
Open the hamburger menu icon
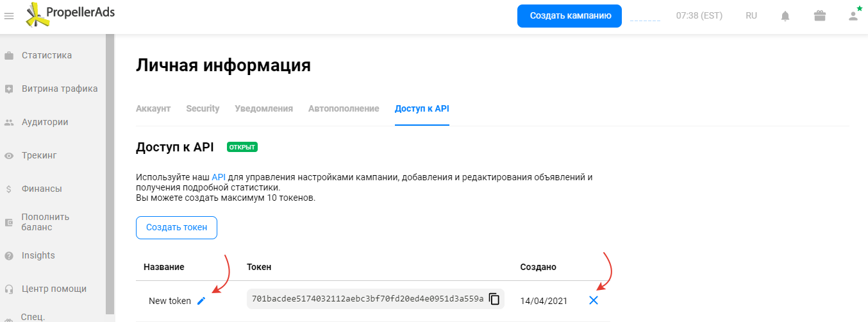point(9,16)
